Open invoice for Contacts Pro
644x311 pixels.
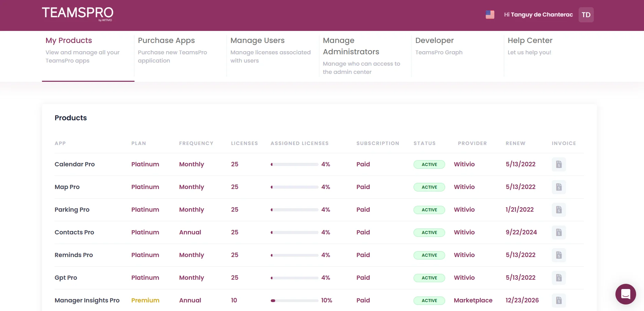559,232
